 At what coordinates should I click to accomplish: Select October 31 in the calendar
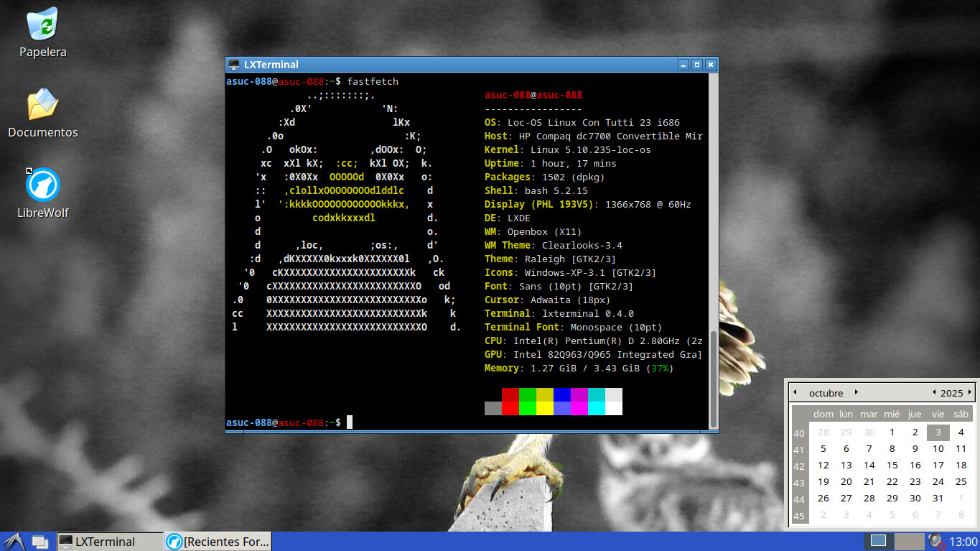tap(938, 498)
